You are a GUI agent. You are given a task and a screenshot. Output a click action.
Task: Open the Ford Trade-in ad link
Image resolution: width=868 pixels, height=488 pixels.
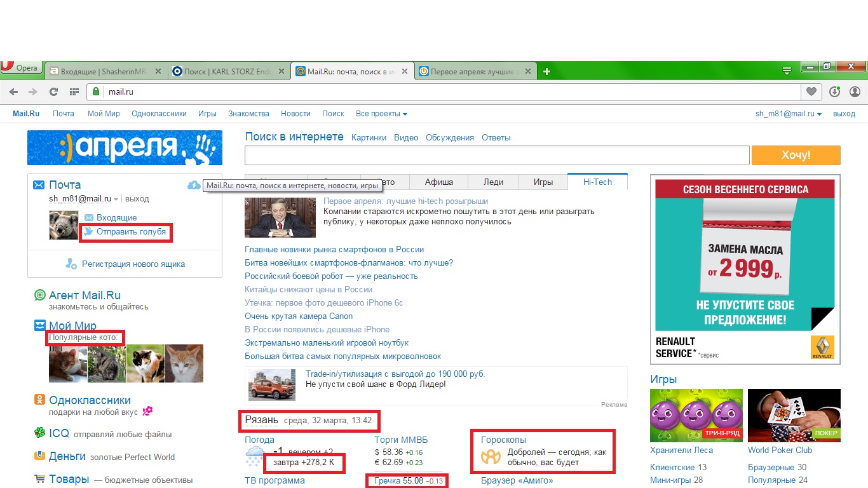click(395, 374)
